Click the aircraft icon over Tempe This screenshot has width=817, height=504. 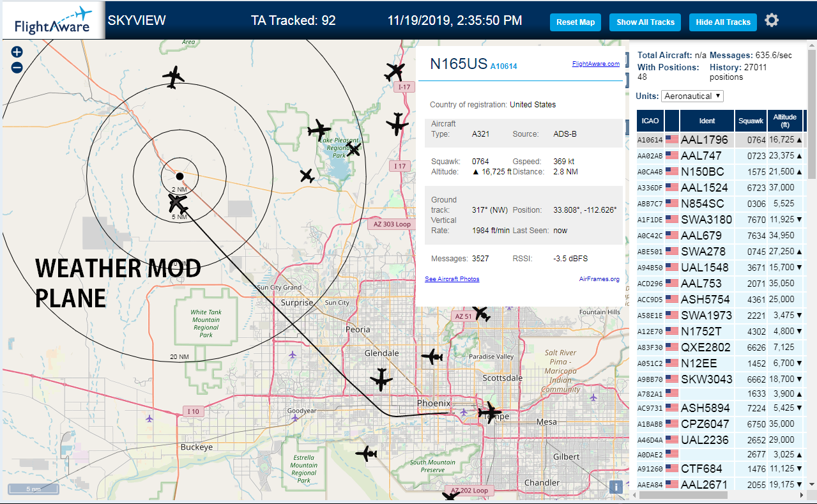point(490,412)
